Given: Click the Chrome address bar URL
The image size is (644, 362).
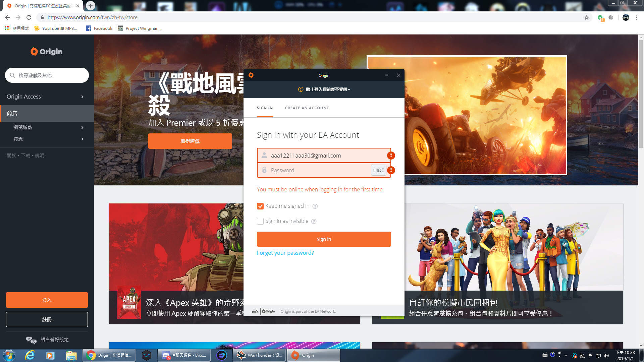Looking at the screenshot, I should (x=92, y=17).
